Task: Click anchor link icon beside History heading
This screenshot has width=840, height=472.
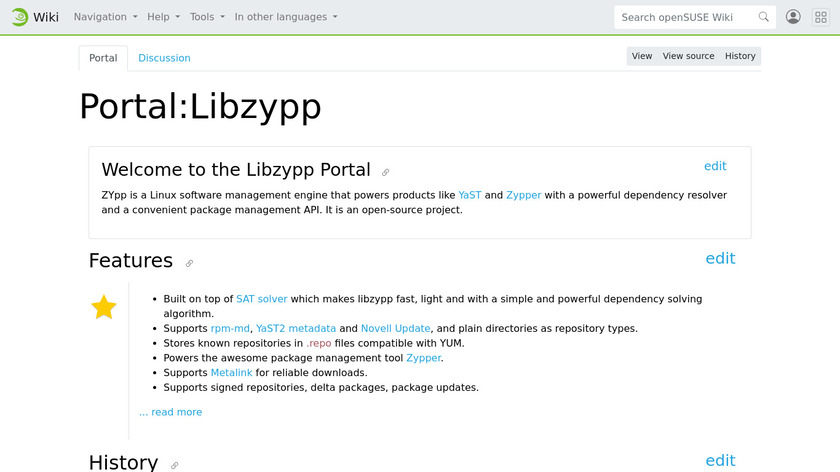Action: click(174, 465)
